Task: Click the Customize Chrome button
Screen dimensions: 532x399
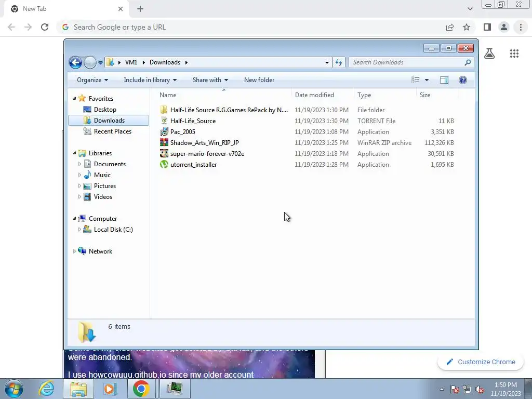Action: click(481, 362)
